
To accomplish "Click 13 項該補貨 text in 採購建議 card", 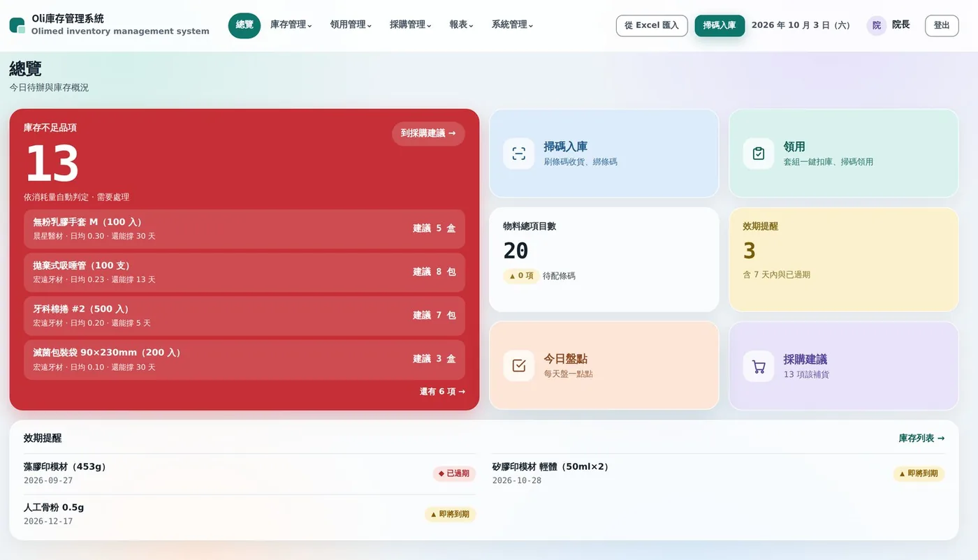I will point(806,374).
